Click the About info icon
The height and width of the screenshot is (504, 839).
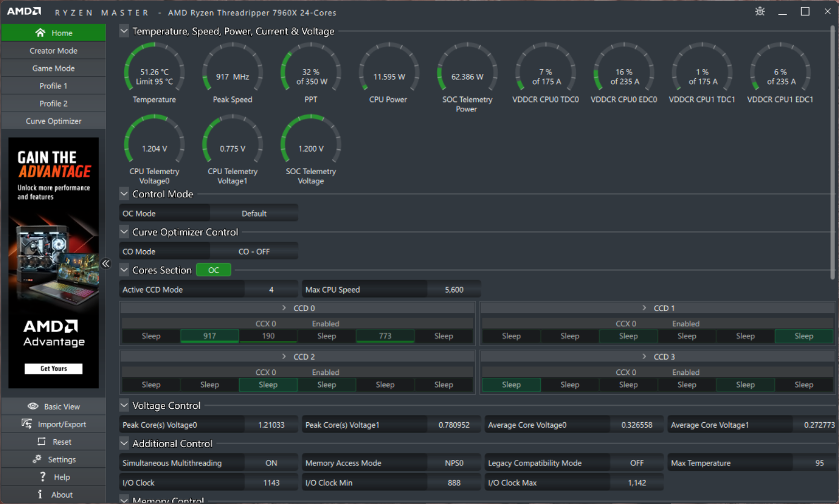tap(40, 494)
